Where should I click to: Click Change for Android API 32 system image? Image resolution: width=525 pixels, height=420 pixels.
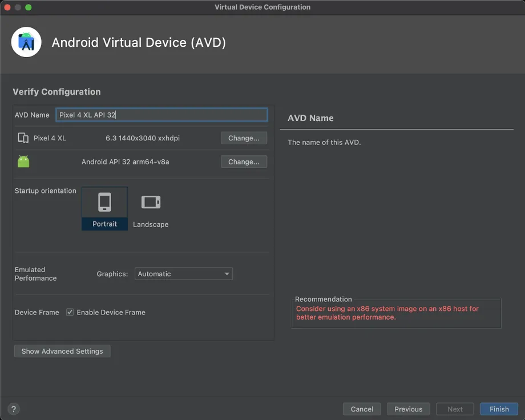click(x=244, y=161)
